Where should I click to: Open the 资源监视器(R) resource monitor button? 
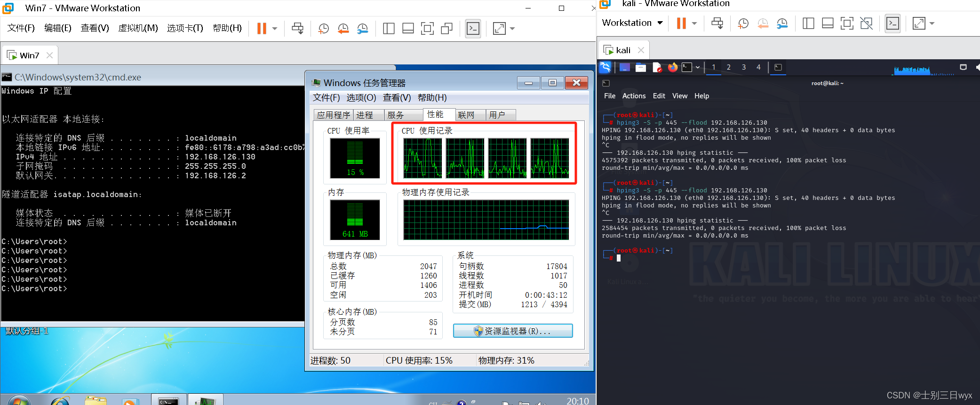[513, 331]
